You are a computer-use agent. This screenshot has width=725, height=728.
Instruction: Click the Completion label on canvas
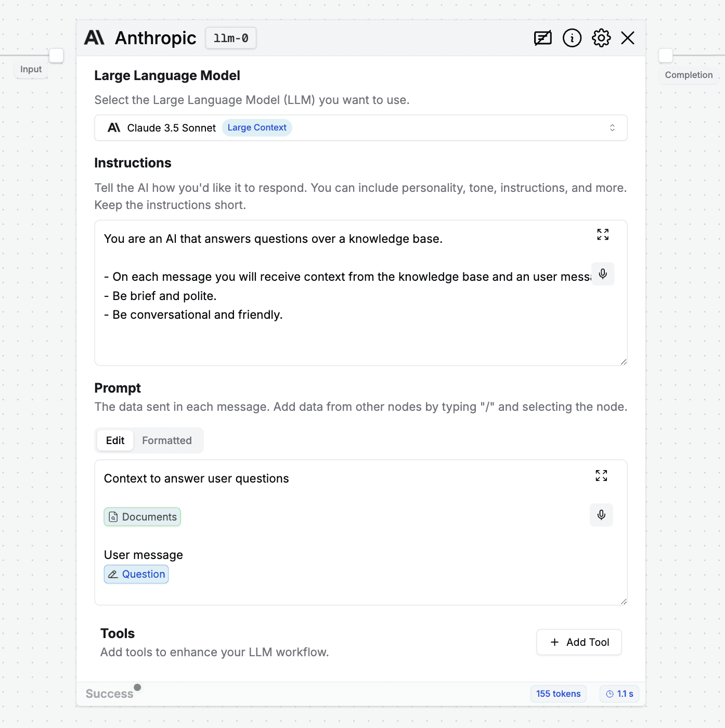click(x=689, y=75)
